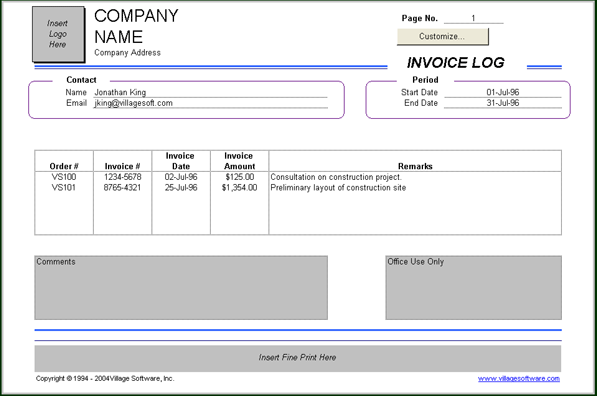Select remark Consultation on construction project
The width and height of the screenshot is (597, 396).
pos(336,177)
